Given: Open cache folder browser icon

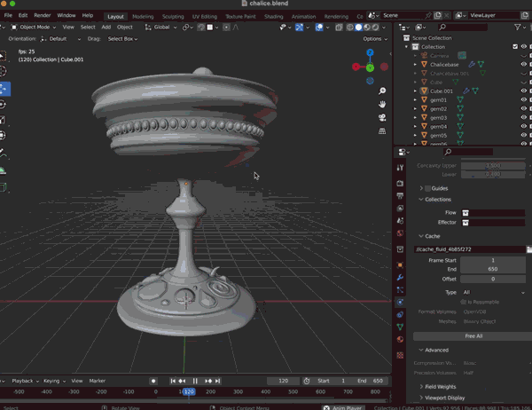Looking at the screenshot, I should [529, 249].
